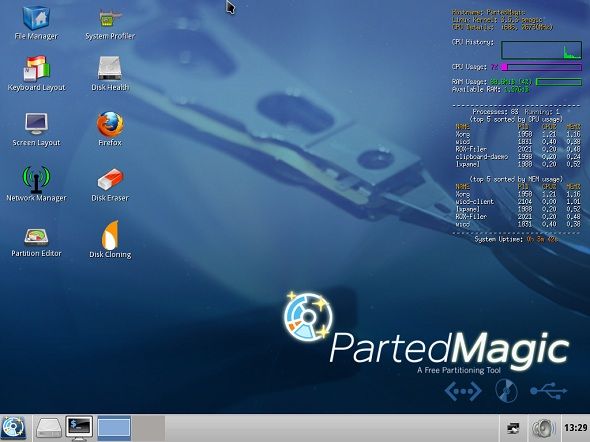Open the terminal launcher in taskbar
590x442 pixels.
pos(79,428)
